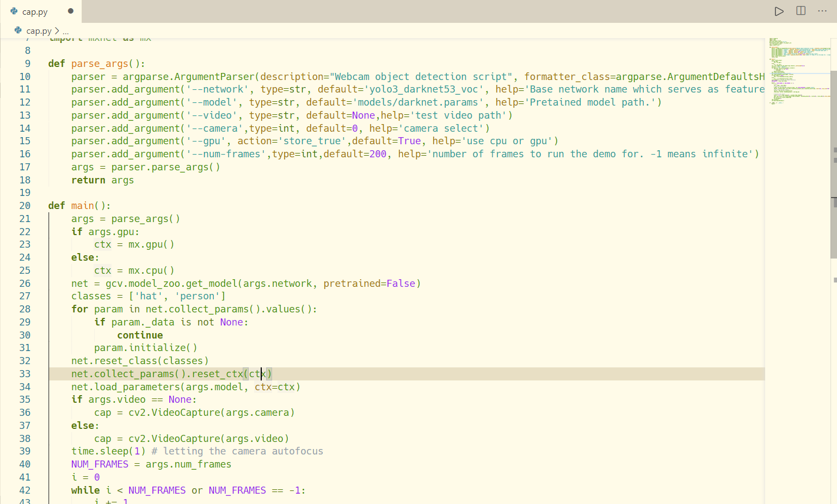Click 'ctx = mx.gpu()' statement
Viewport: 837px width, 504px height.
(134, 244)
